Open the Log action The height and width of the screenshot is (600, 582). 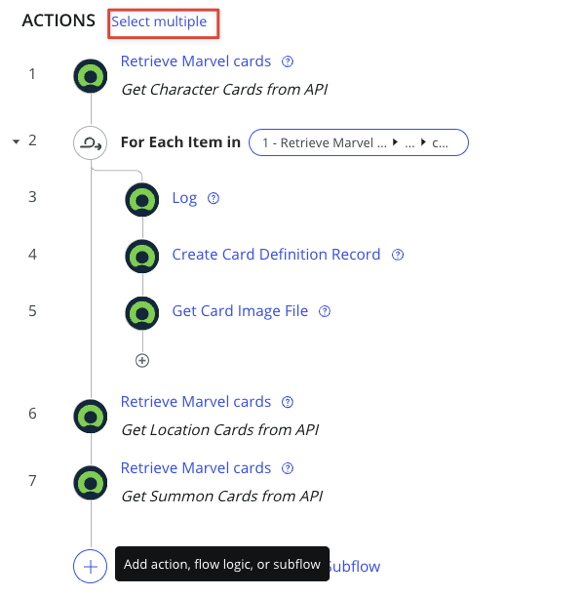[x=184, y=198]
